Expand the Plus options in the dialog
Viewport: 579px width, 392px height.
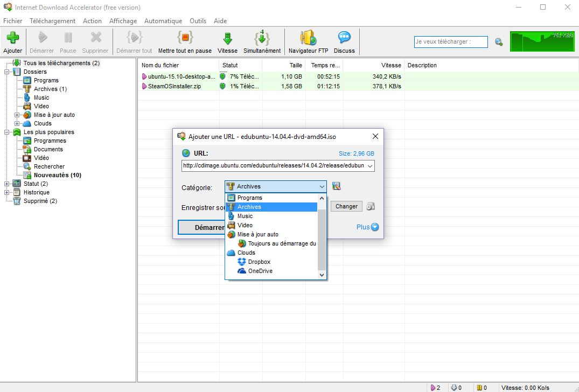click(x=366, y=227)
